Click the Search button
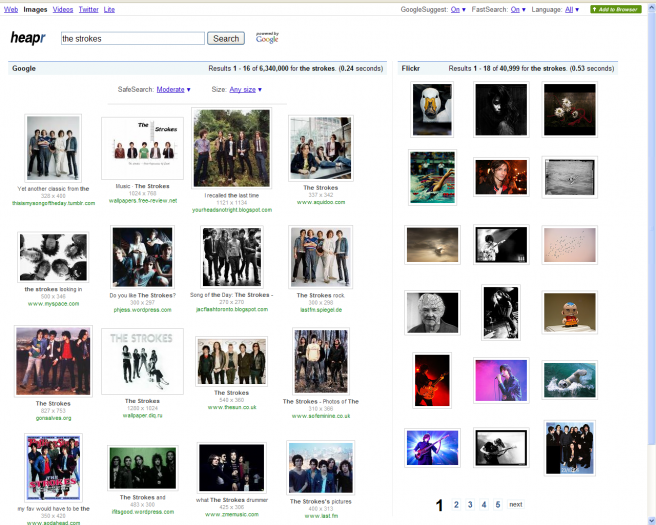 point(226,38)
